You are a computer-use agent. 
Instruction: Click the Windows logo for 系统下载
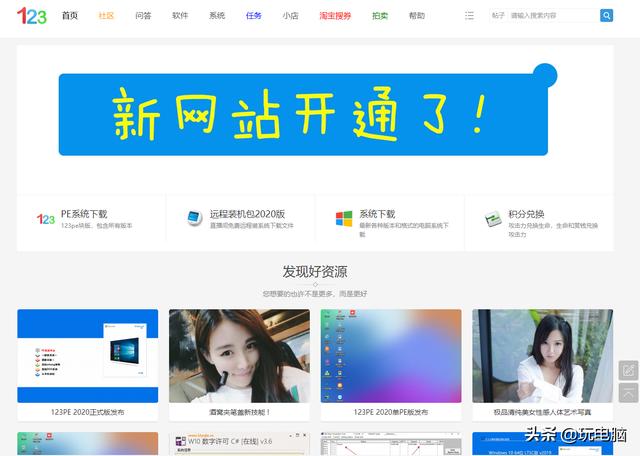pyautogui.click(x=343, y=219)
